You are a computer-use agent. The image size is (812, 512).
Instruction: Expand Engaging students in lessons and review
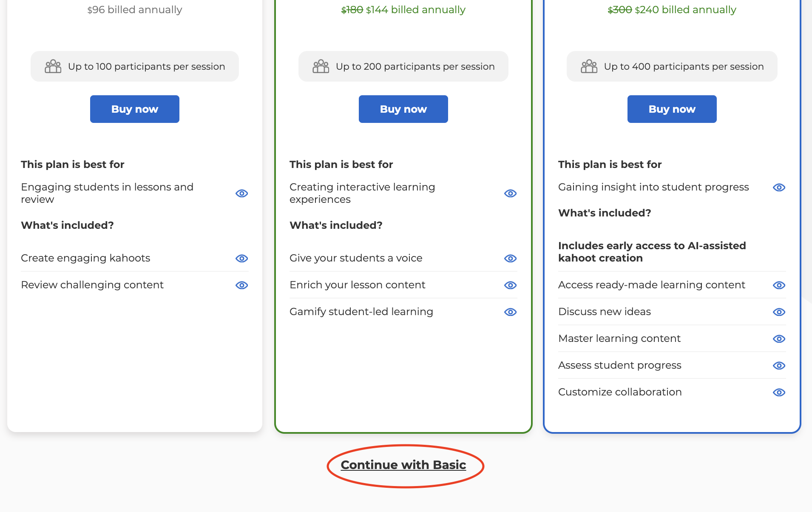pyautogui.click(x=241, y=193)
